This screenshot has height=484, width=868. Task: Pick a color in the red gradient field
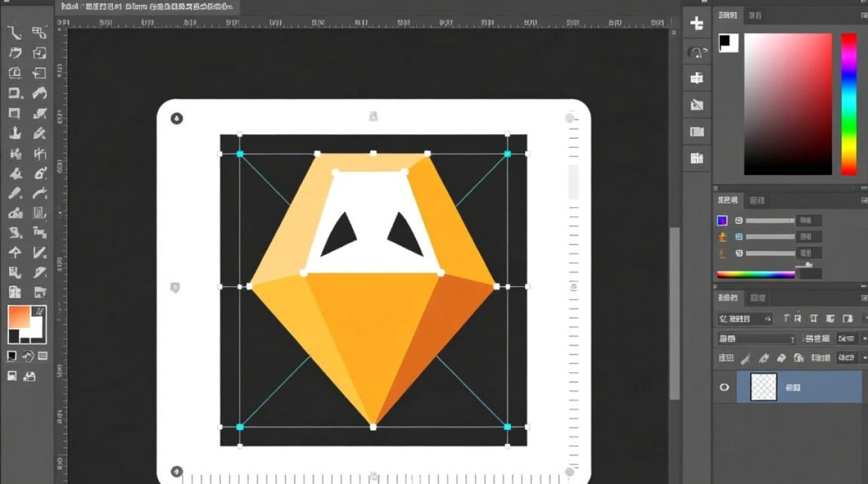tap(788, 104)
